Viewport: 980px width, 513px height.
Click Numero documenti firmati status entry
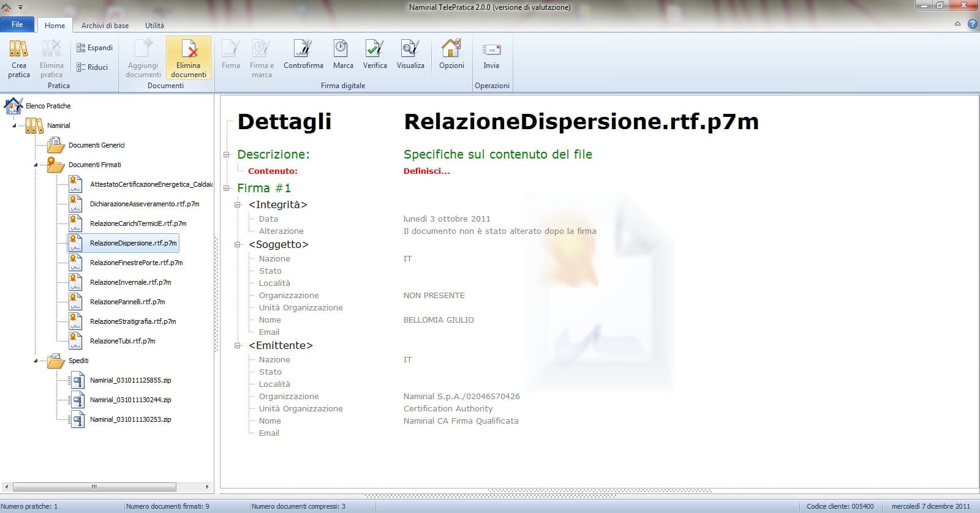(167, 506)
